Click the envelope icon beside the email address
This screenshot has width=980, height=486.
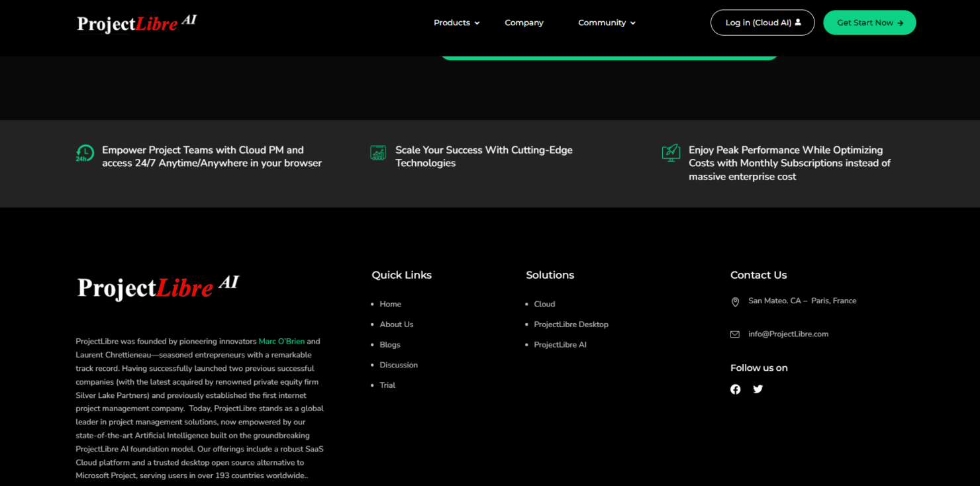tap(735, 334)
